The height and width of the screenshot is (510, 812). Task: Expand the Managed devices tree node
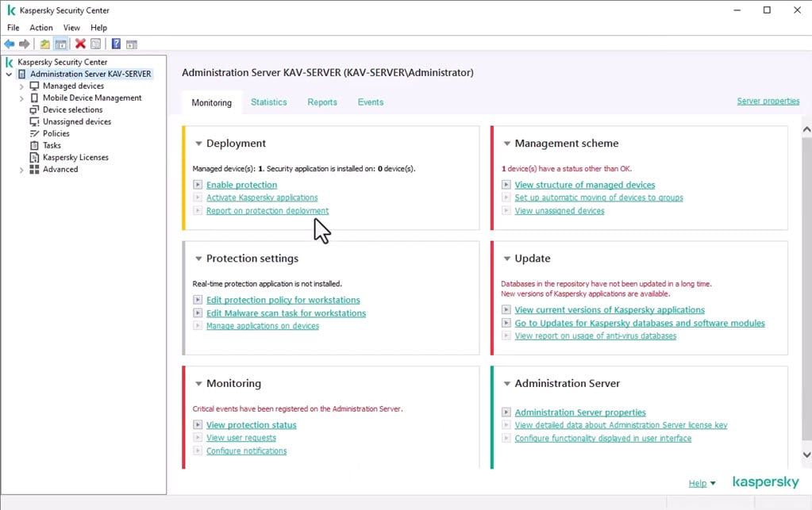click(x=21, y=86)
